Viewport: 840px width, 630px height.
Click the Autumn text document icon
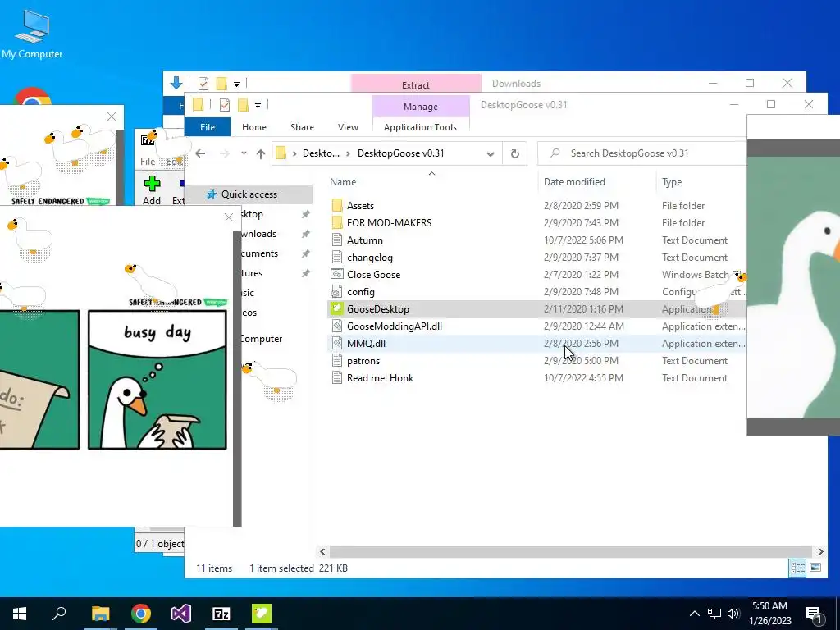(x=337, y=240)
